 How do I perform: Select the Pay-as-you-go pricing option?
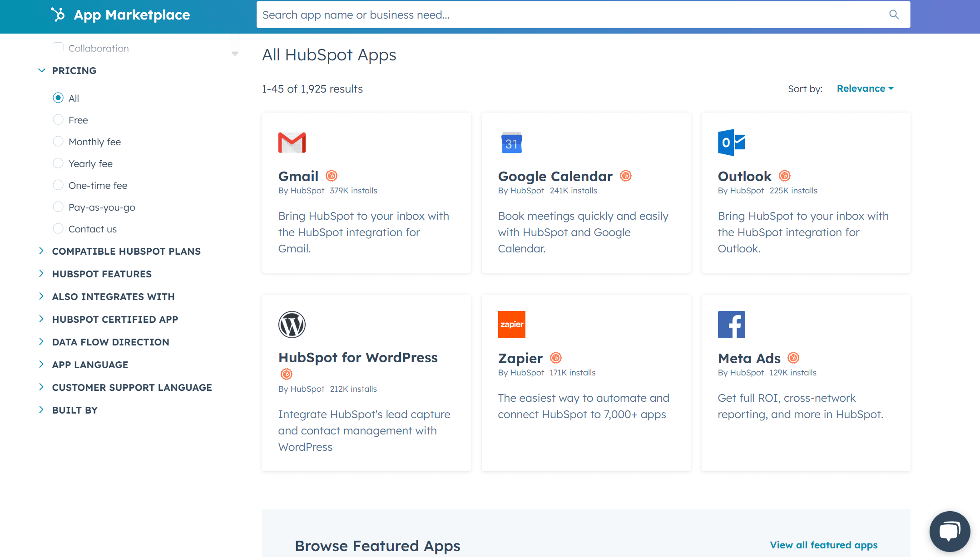click(x=58, y=207)
